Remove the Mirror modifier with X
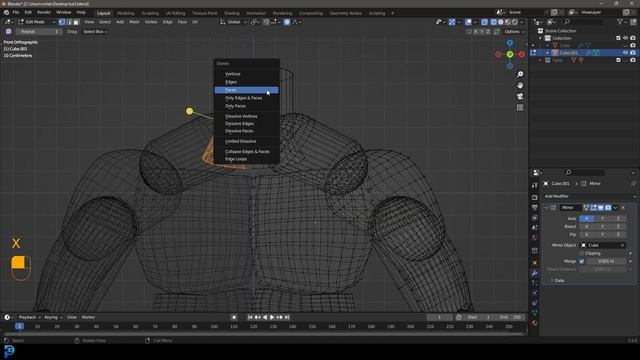This screenshot has height=360, width=640. point(623,208)
